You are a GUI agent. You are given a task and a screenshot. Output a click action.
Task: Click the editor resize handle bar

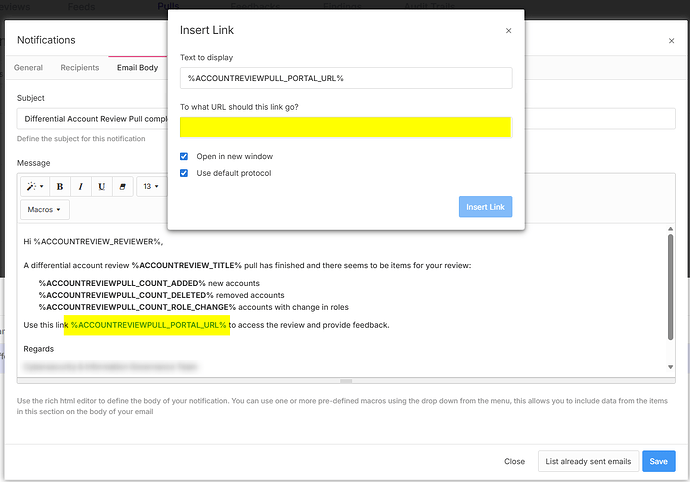click(x=346, y=381)
